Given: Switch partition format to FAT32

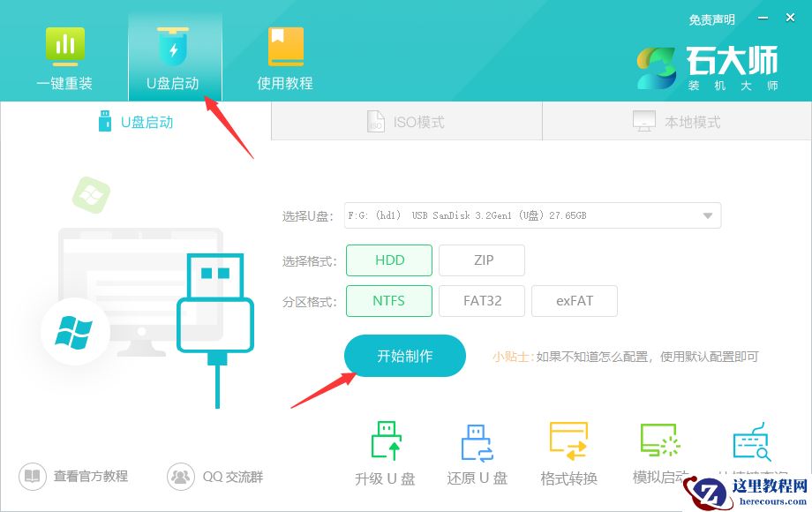Looking at the screenshot, I should [482, 300].
